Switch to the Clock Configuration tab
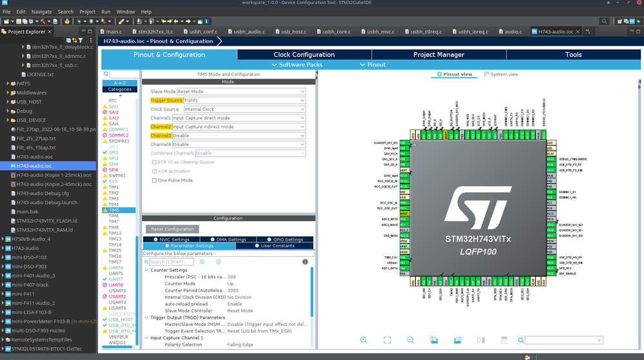The image size is (644, 360). click(x=304, y=55)
